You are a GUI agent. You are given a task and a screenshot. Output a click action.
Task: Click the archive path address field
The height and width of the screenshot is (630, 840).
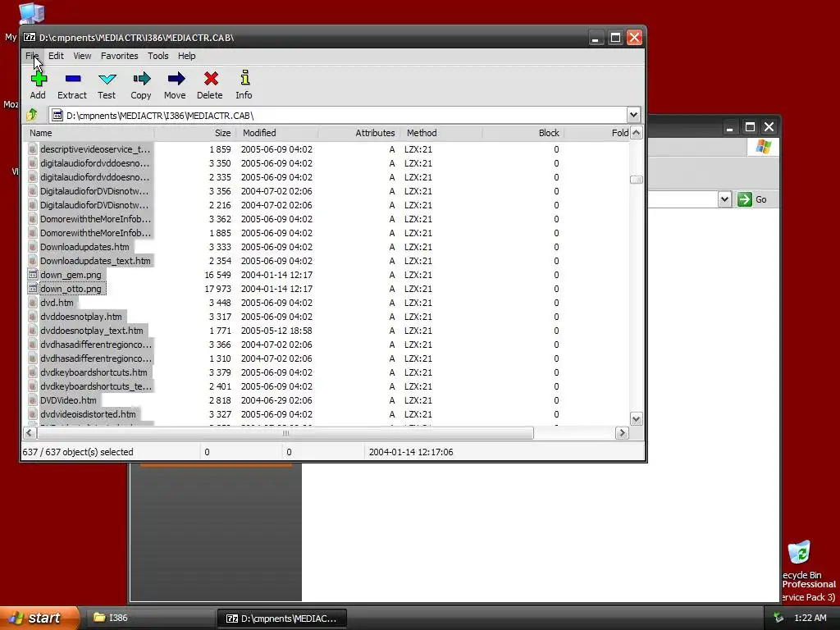pyautogui.click(x=337, y=115)
